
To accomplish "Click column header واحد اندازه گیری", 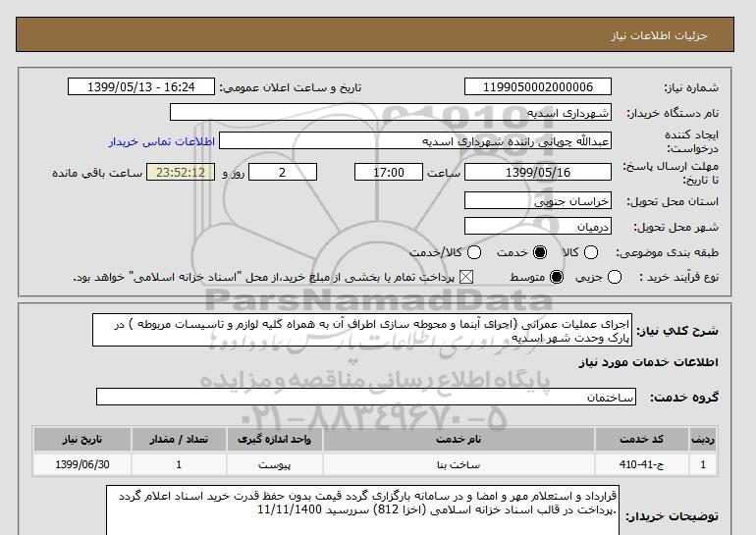I will [x=274, y=439].
